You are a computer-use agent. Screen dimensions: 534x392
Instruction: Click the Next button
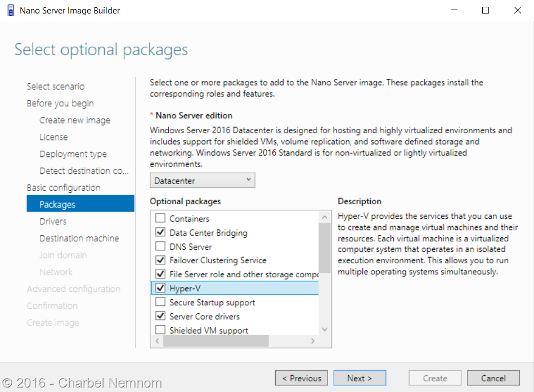[x=360, y=378]
